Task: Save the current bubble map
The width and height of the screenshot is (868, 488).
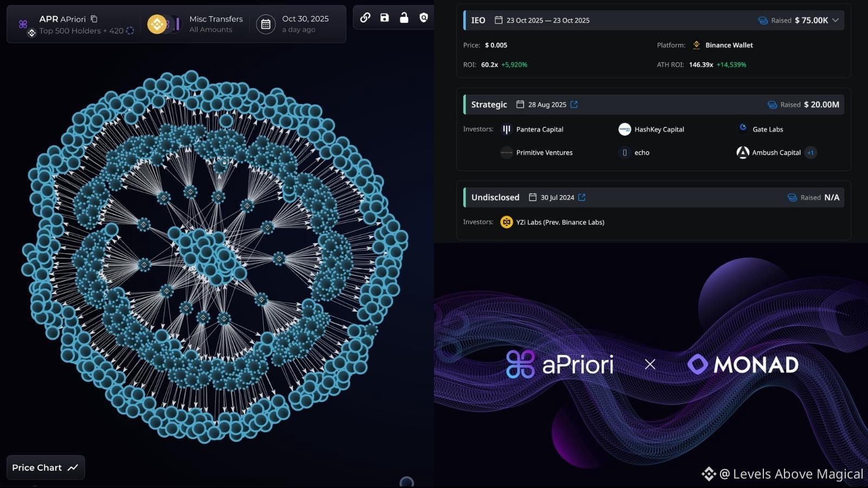Action: click(x=385, y=17)
